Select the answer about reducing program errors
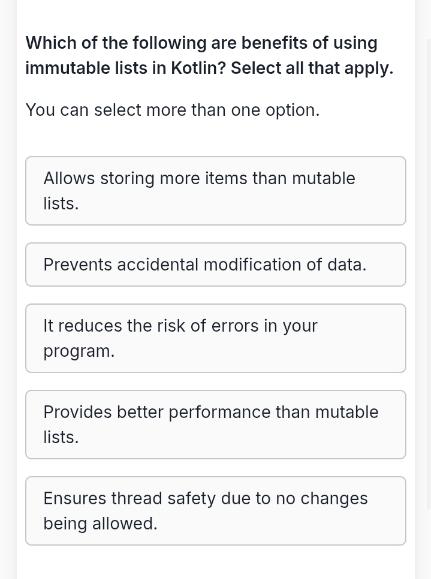This screenshot has width=431, height=579. click(x=215, y=338)
